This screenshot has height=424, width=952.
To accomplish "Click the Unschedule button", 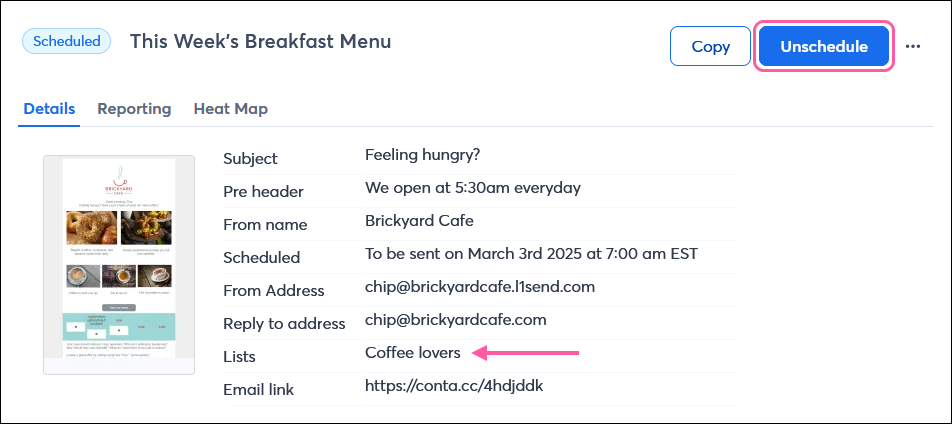I will click(x=824, y=46).
